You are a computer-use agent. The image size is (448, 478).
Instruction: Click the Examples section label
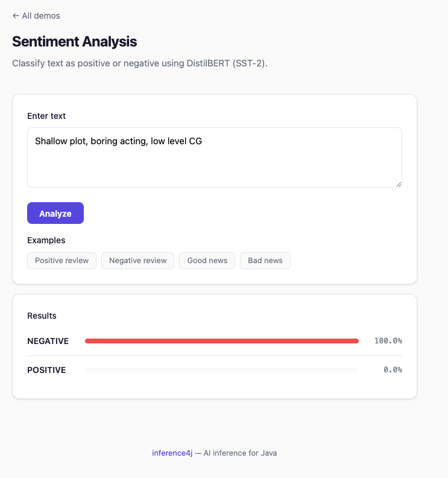[x=46, y=240]
